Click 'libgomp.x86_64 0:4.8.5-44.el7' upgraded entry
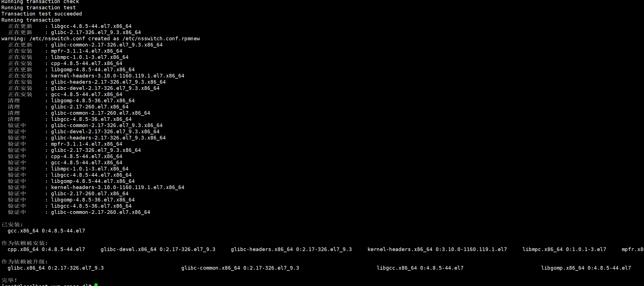 click(586, 268)
